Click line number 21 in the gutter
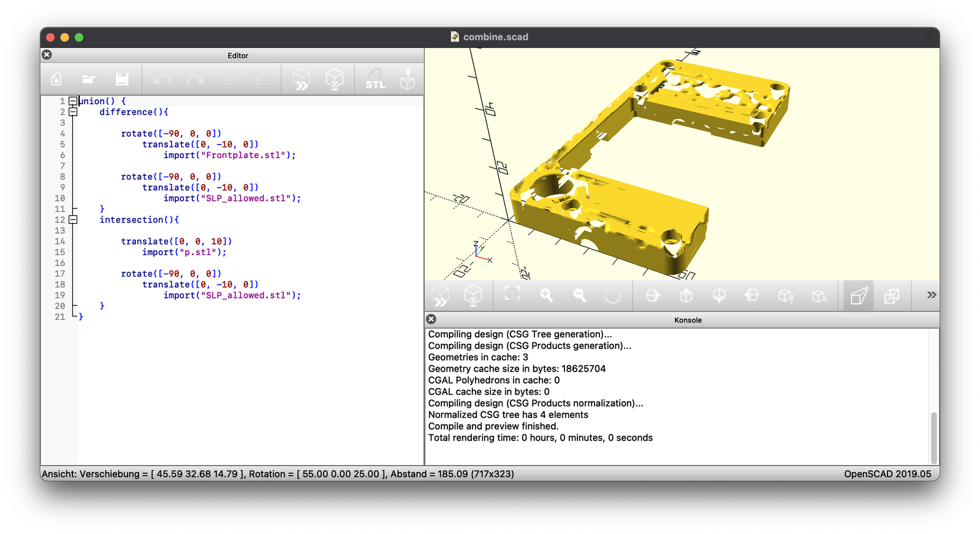 [x=59, y=317]
